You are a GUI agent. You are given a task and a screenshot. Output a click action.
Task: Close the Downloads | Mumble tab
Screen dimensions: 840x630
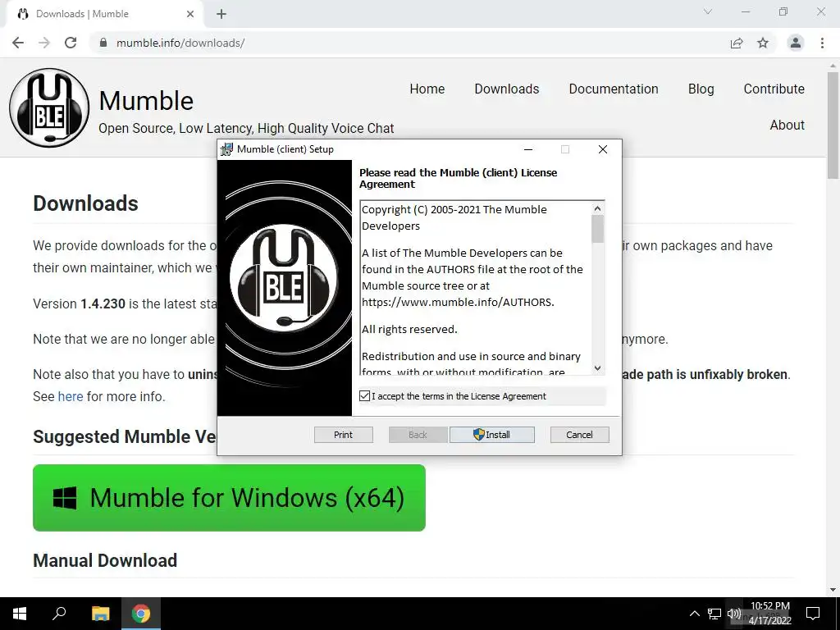coord(190,14)
